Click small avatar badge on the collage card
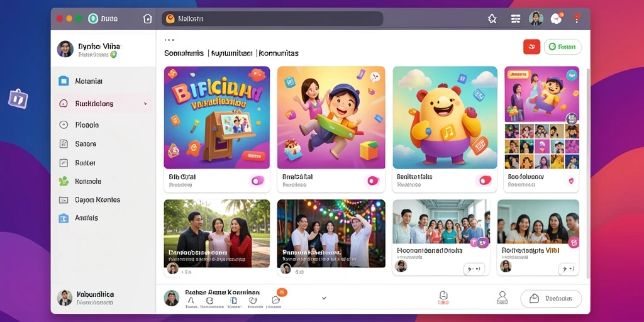 point(572,119)
